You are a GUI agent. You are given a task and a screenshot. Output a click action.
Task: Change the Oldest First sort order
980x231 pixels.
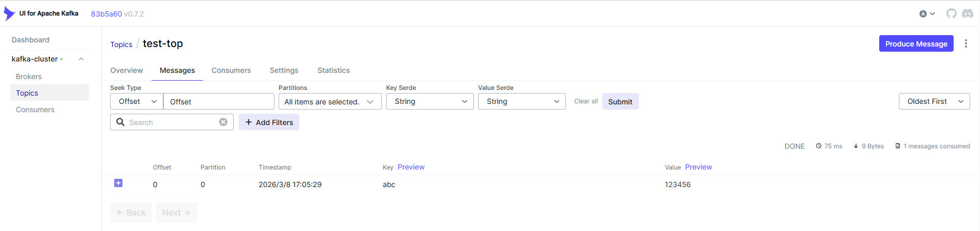pos(934,102)
